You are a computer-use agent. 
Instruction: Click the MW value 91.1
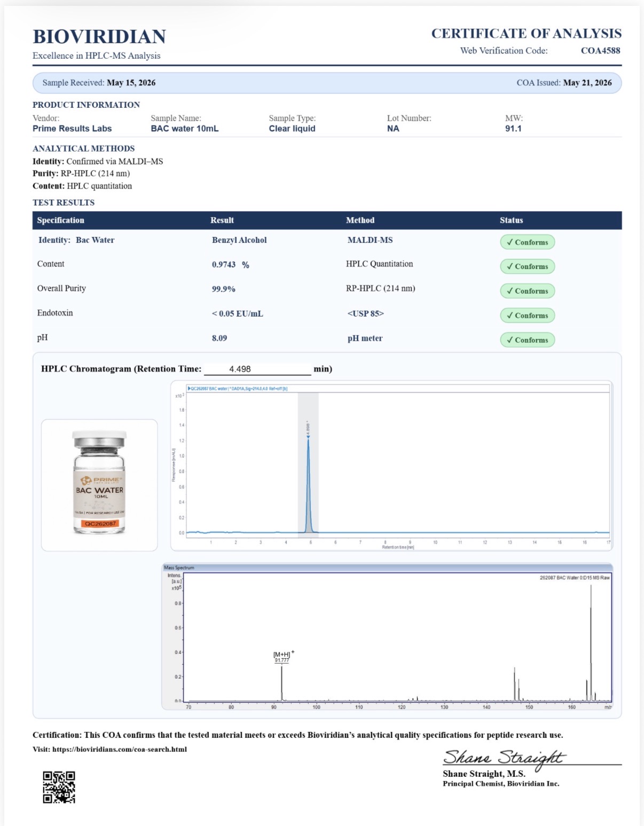coord(514,129)
